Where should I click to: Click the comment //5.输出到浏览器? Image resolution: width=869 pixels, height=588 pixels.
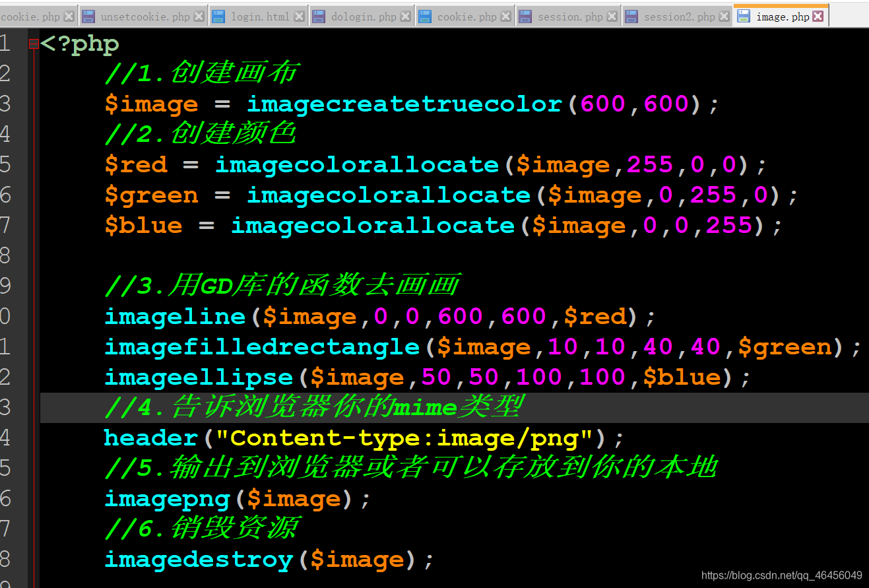pyautogui.click(x=410, y=468)
